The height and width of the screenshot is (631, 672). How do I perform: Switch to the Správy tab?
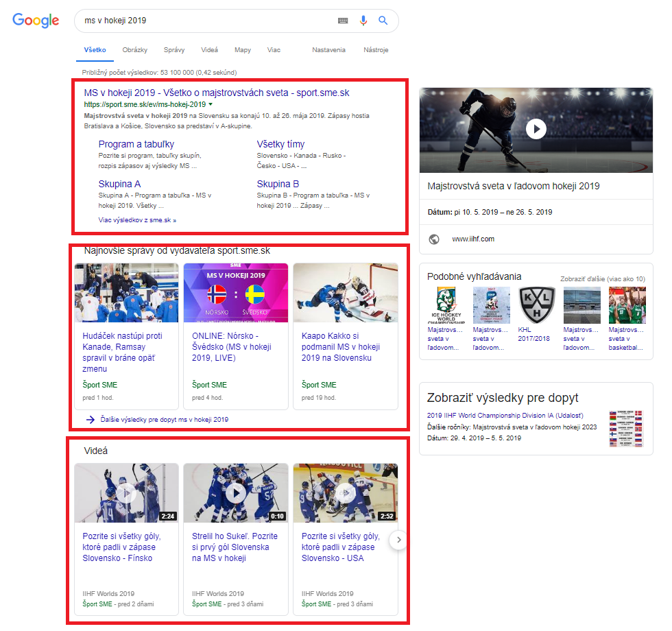174,49
